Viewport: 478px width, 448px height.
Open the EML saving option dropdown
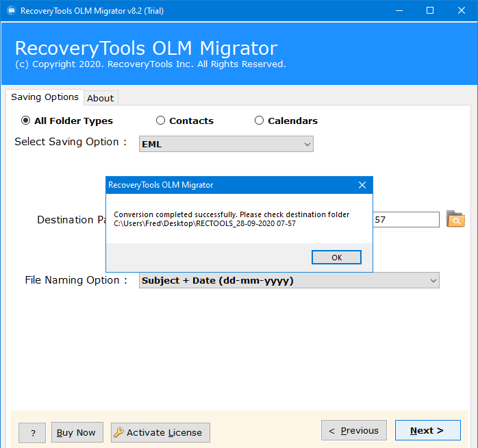tap(226, 144)
